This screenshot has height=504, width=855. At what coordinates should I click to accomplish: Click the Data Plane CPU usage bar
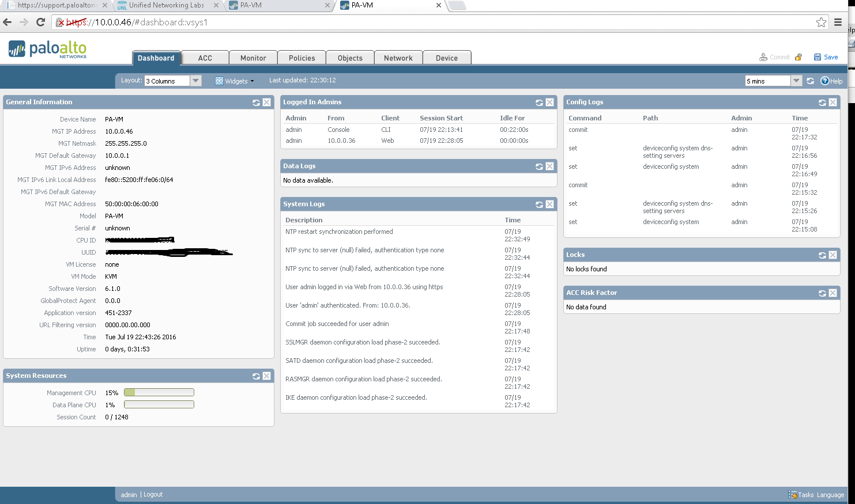[x=159, y=405]
